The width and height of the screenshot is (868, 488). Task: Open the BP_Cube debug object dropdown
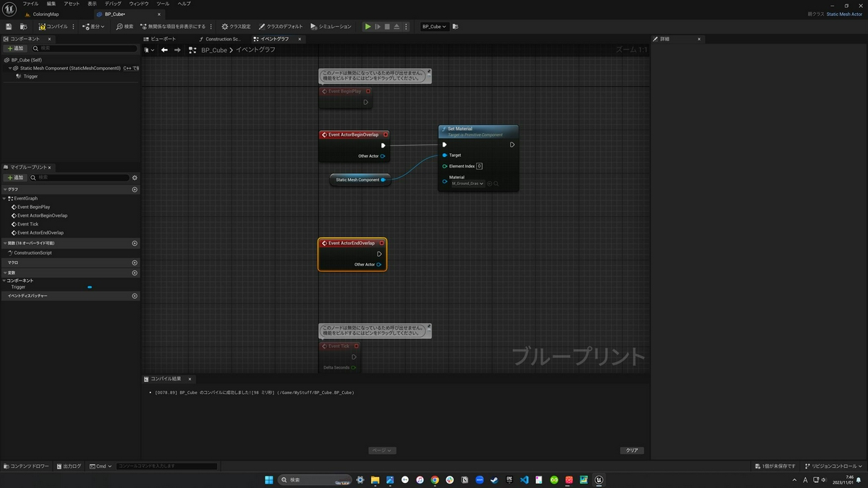click(434, 27)
